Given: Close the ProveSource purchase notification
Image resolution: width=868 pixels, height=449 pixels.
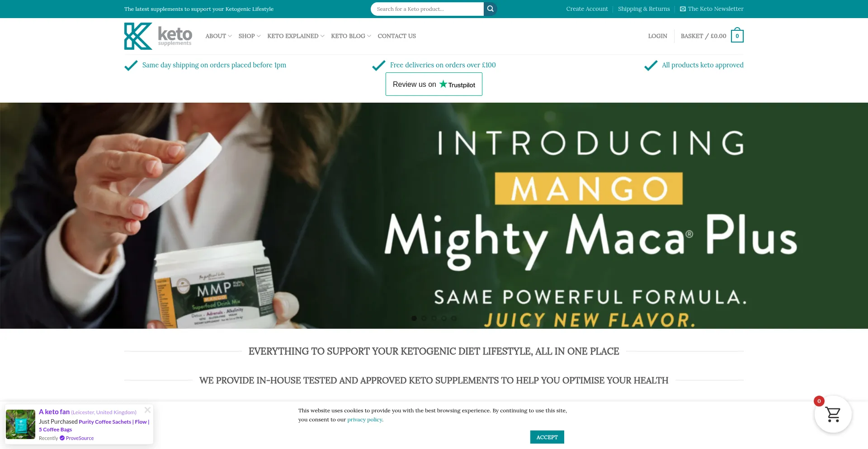Looking at the screenshot, I should 147,410.
